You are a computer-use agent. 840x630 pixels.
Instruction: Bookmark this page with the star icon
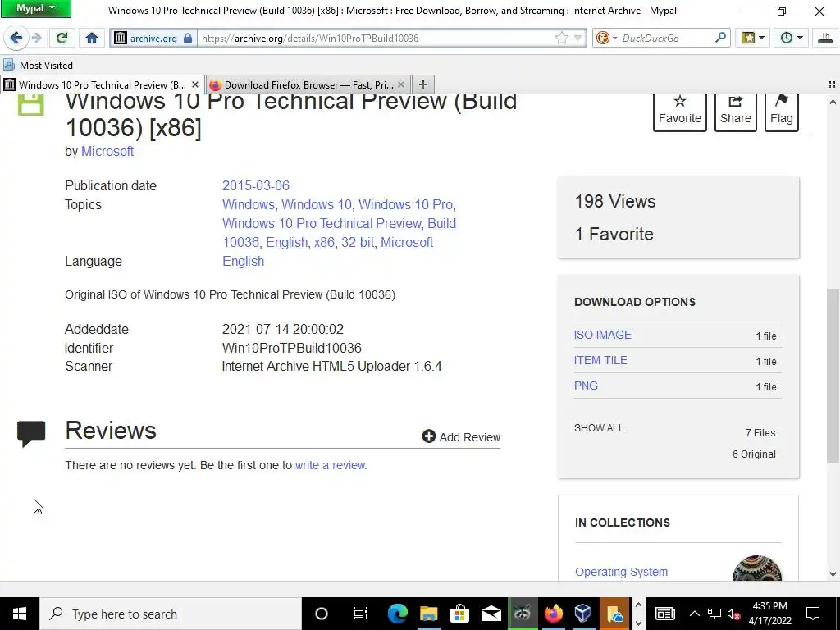point(561,38)
